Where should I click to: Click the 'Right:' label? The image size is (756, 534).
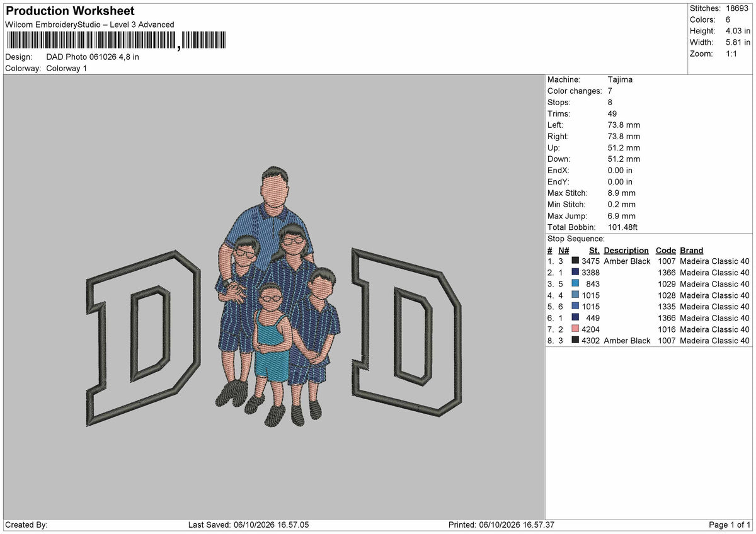pos(558,136)
